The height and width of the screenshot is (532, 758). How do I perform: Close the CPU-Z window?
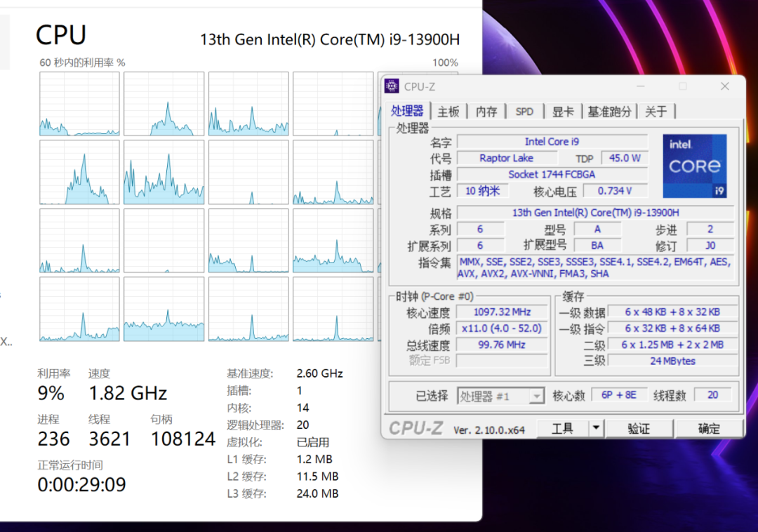724,86
